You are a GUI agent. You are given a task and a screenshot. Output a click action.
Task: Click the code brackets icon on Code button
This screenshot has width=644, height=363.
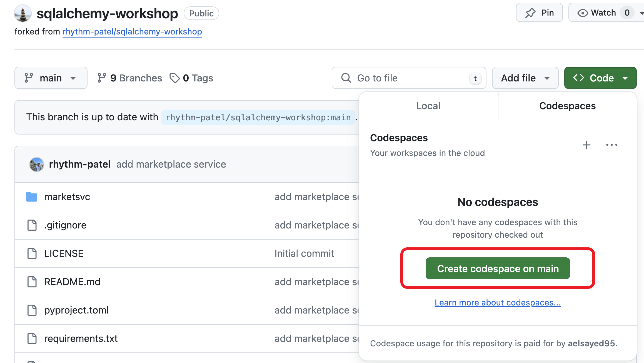click(x=579, y=78)
